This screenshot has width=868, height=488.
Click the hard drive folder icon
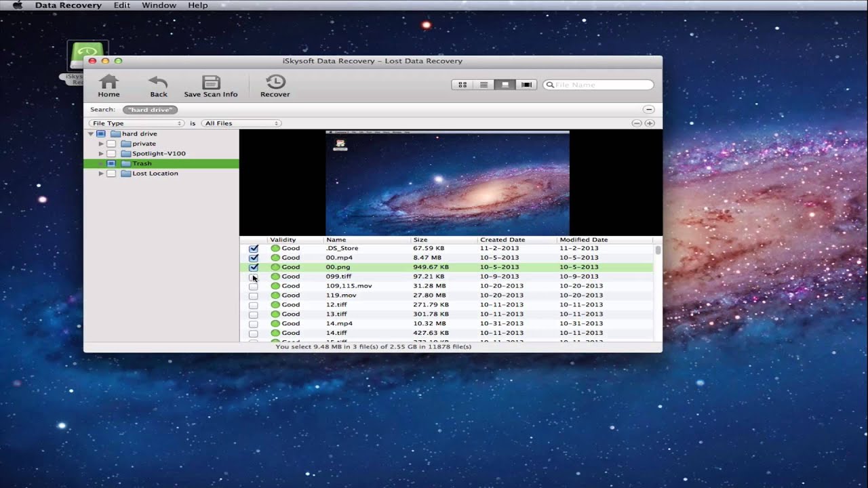[115, 134]
